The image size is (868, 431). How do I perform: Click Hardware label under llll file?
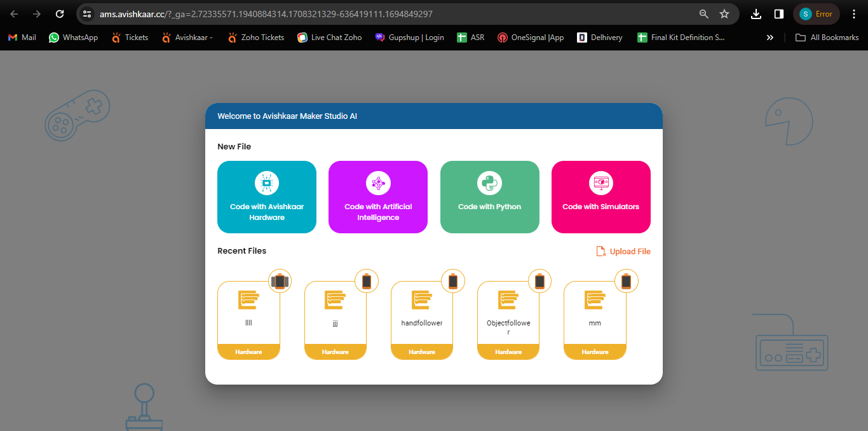pyautogui.click(x=248, y=352)
